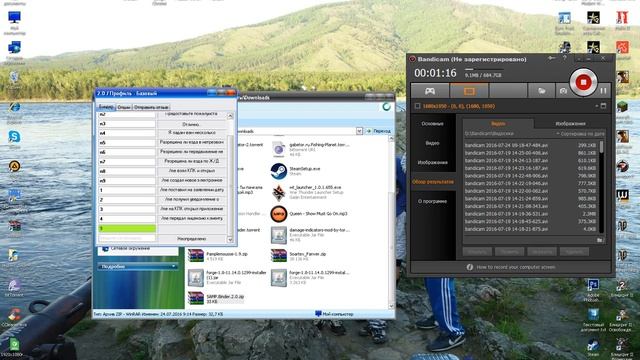
Task: Open Сетевое окружение link in Explorer sidebar
Action: pos(130,248)
